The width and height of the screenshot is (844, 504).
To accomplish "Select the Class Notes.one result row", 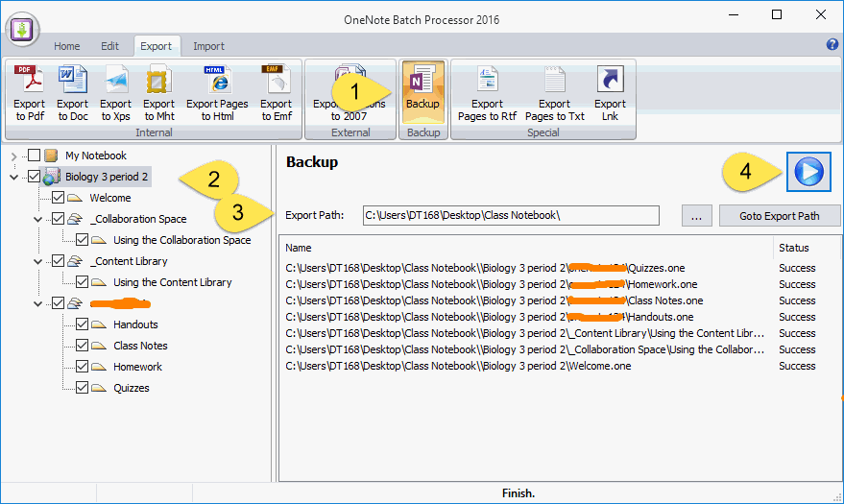I will pos(560,300).
